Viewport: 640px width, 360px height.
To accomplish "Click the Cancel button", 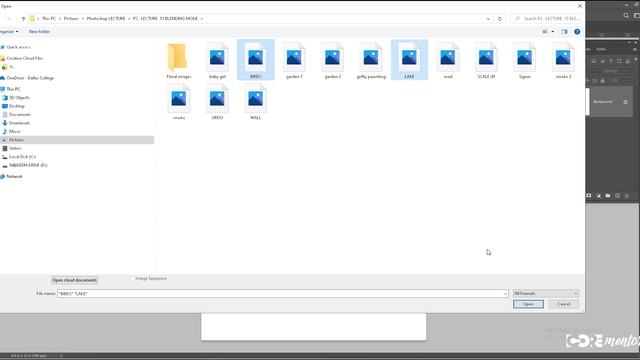I will [x=563, y=304].
